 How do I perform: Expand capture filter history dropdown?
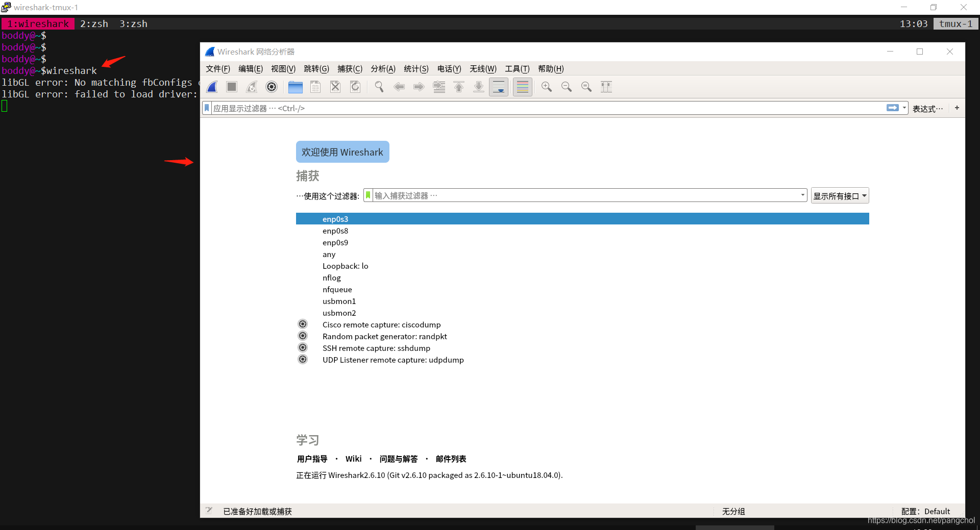802,195
